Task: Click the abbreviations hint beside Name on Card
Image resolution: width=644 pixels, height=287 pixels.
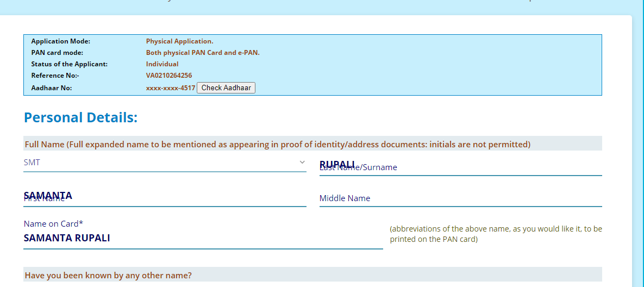Action: coord(495,234)
